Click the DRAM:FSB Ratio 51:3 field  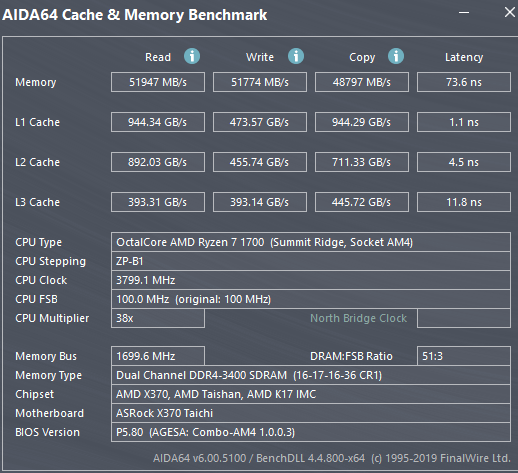[464, 356]
